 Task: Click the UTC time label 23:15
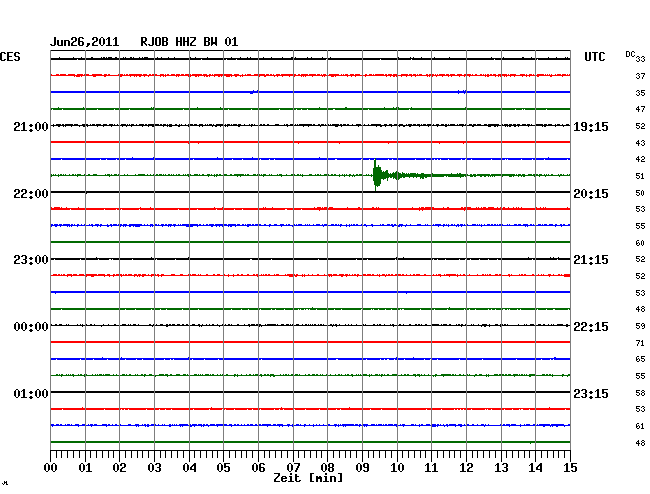point(591,393)
